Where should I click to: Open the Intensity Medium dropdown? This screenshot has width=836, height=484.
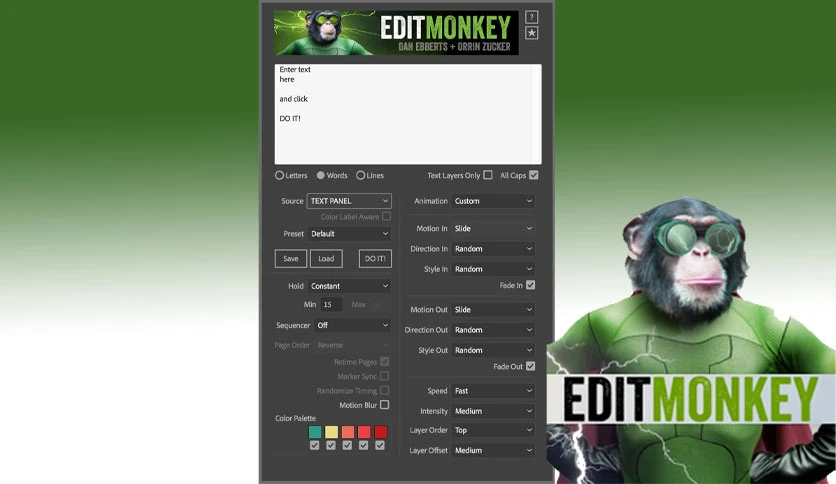[x=493, y=411]
